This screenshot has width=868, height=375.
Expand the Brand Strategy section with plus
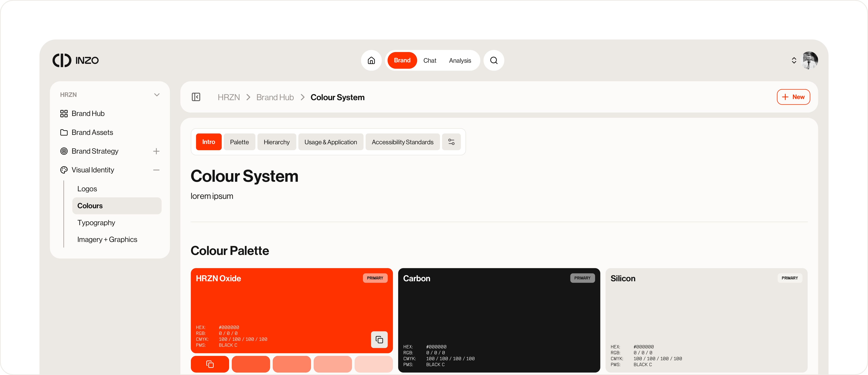click(156, 151)
